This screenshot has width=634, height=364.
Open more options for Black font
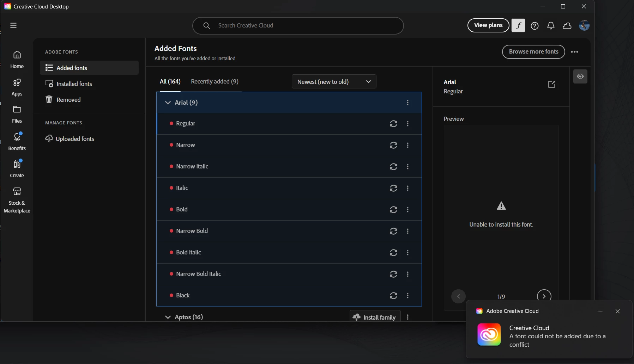[x=407, y=296]
